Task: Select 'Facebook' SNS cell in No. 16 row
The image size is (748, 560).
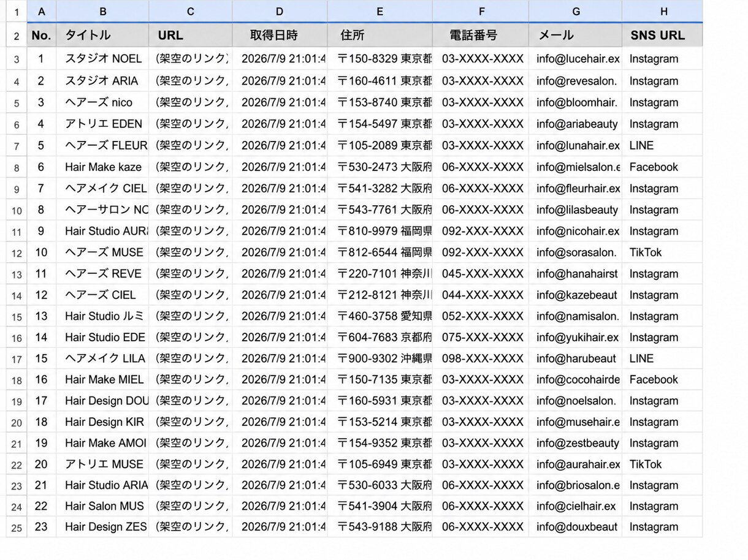Action: pyautogui.click(x=663, y=380)
